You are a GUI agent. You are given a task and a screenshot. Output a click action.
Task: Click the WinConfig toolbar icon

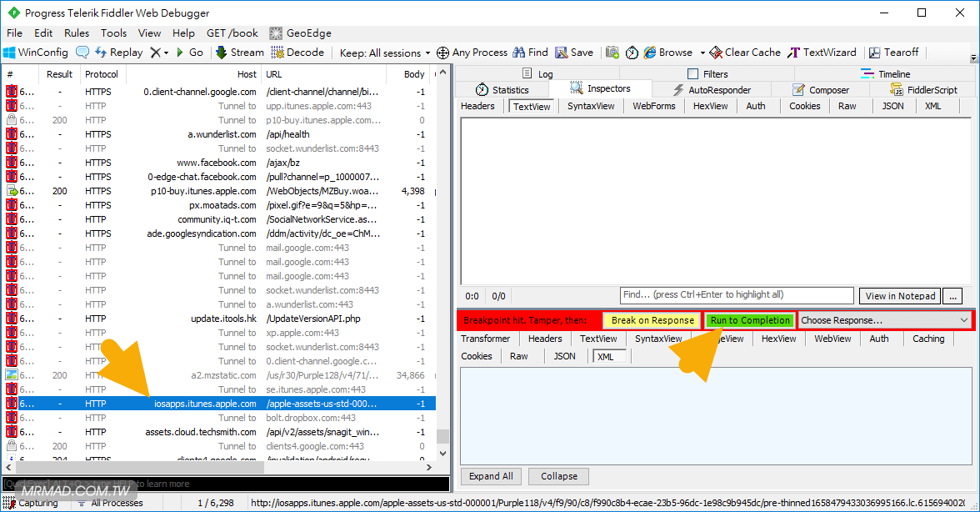37,52
